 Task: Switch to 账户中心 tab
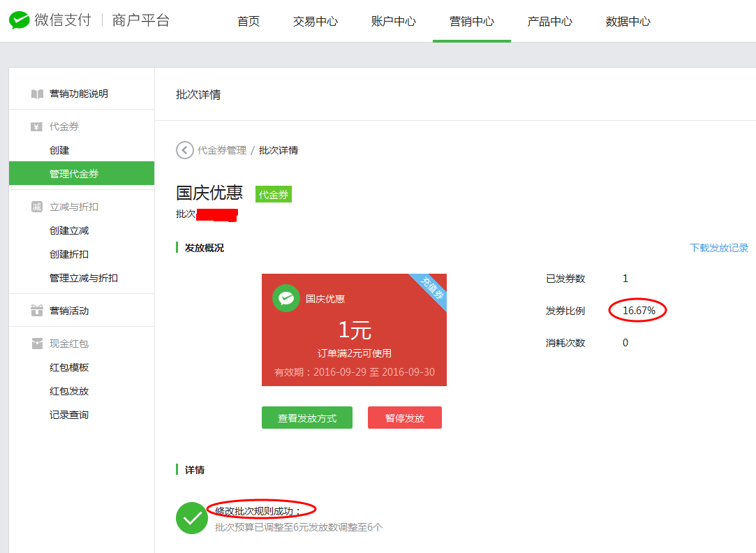point(394,21)
